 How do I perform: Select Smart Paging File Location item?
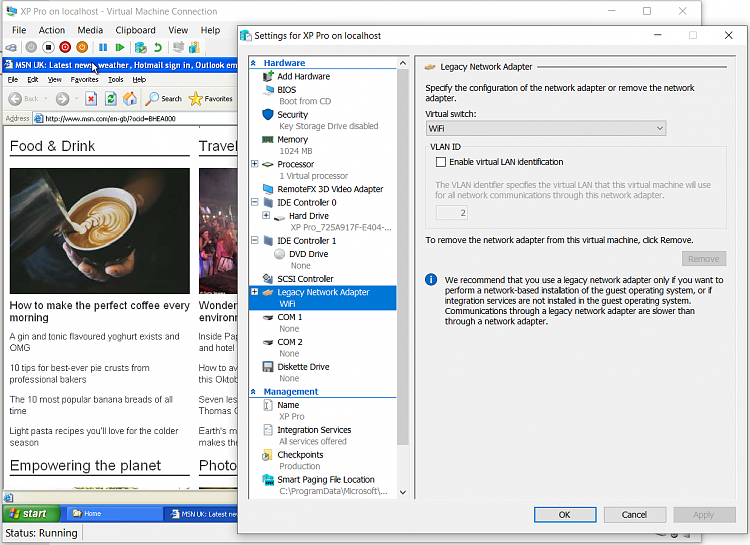[x=325, y=480]
